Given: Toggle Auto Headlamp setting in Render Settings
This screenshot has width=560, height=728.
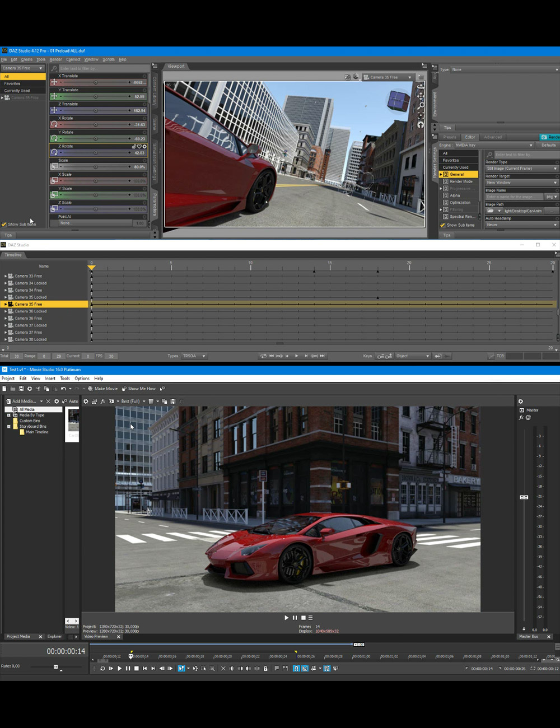Looking at the screenshot, I should click(521, 224).
